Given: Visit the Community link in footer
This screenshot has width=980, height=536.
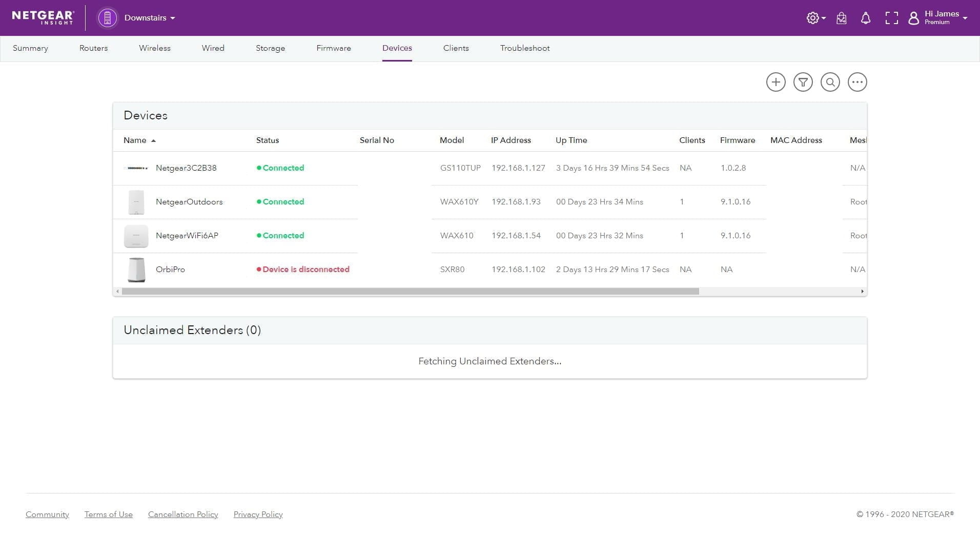Looking at the screenshot, I should point(47,514).
